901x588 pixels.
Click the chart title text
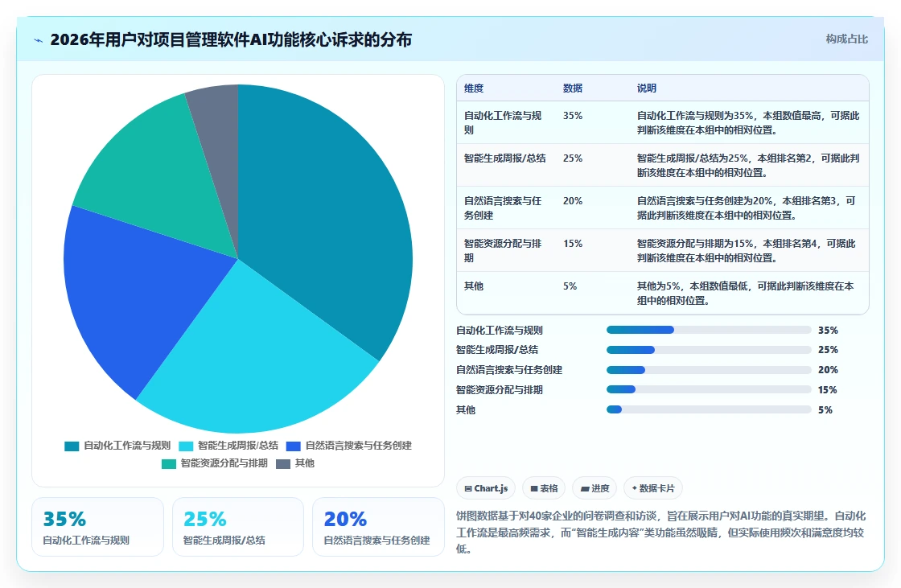231,39
